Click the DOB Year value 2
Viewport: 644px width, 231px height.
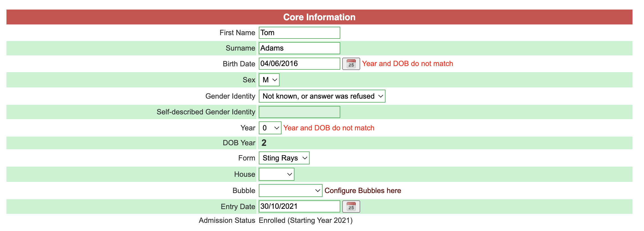coord(264,143)
